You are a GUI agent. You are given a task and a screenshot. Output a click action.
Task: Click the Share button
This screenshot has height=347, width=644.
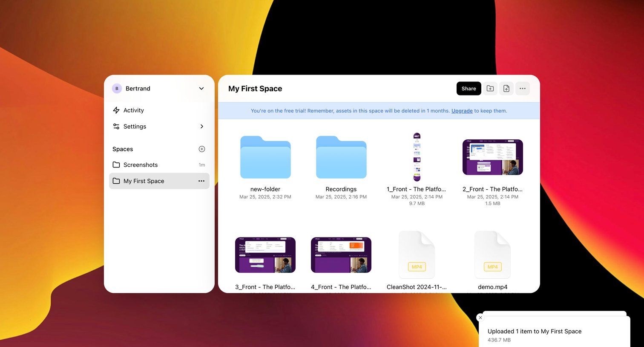coord(469,89)
